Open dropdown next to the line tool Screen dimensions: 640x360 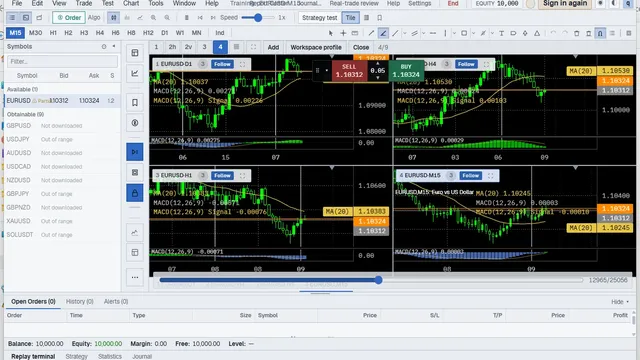click(x=404, y=33)
